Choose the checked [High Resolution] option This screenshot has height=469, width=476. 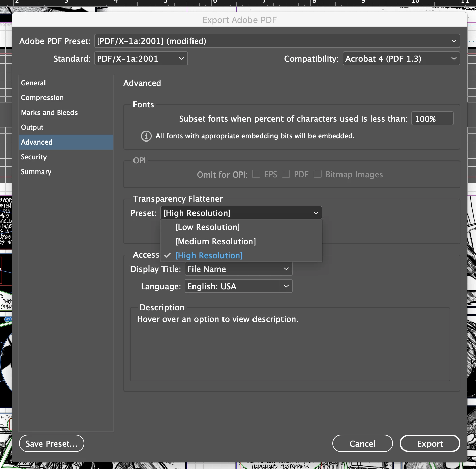(x=241, y=256)
